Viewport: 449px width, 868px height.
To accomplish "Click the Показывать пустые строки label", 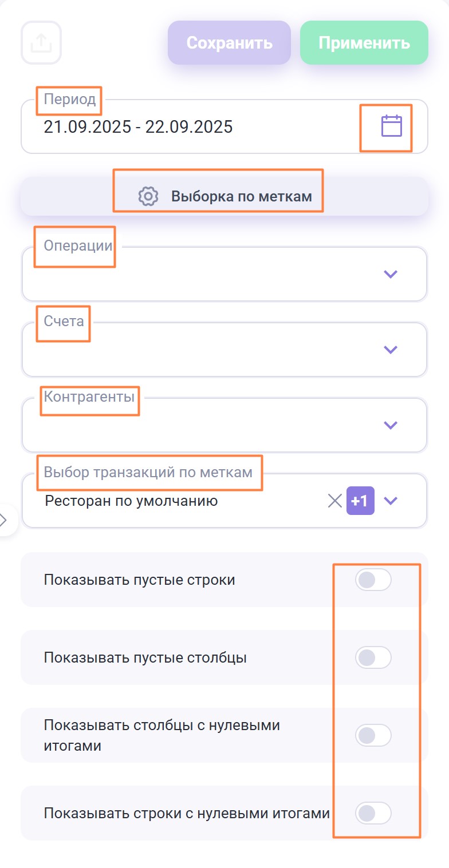I will pos(139,580).
